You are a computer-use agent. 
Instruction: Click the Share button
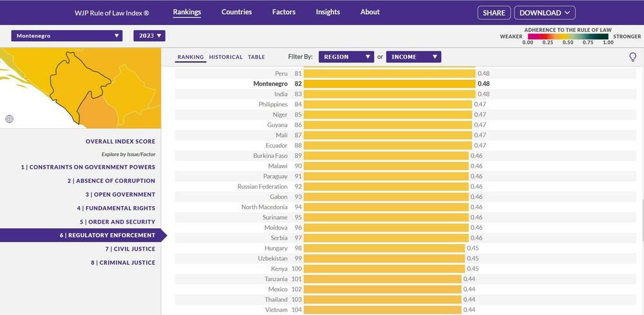click(494, 13)
